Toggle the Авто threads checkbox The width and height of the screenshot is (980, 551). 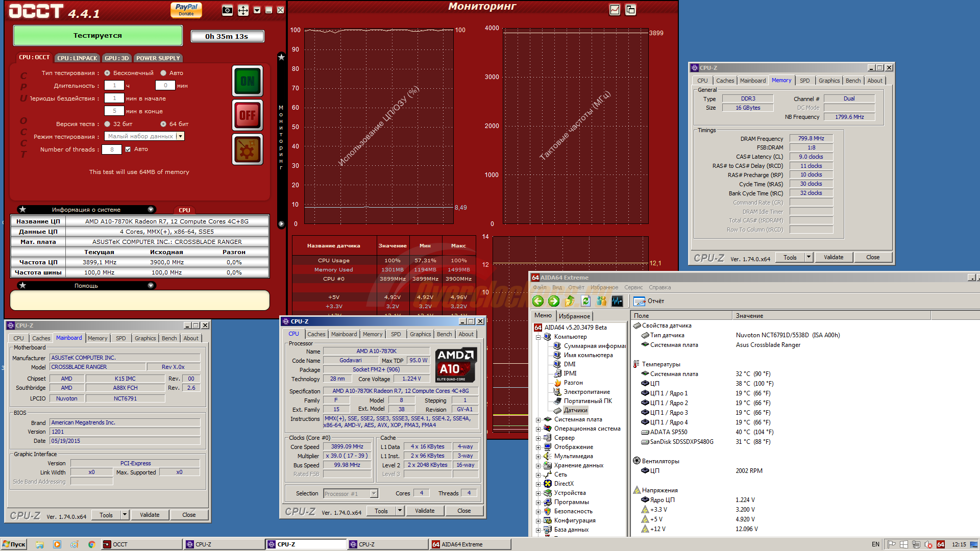point(128,149)
